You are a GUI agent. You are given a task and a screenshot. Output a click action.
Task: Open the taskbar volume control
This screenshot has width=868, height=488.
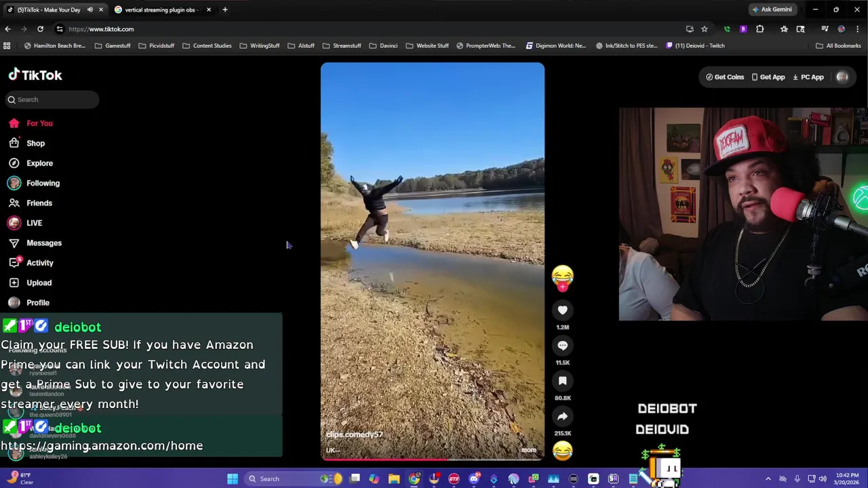pos(822,479)
